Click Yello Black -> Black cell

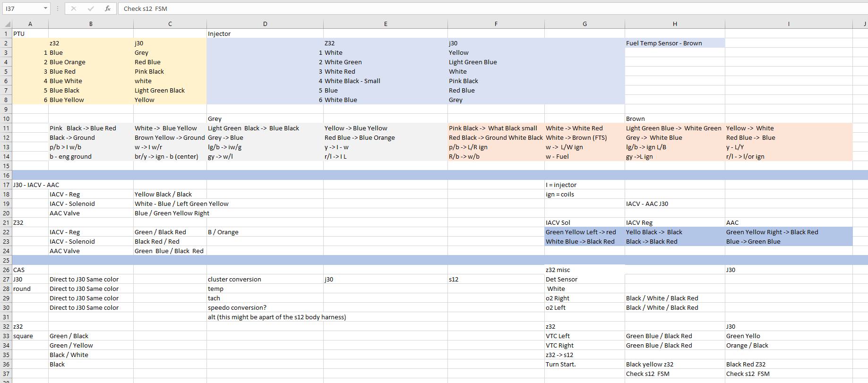pos(675,232)
